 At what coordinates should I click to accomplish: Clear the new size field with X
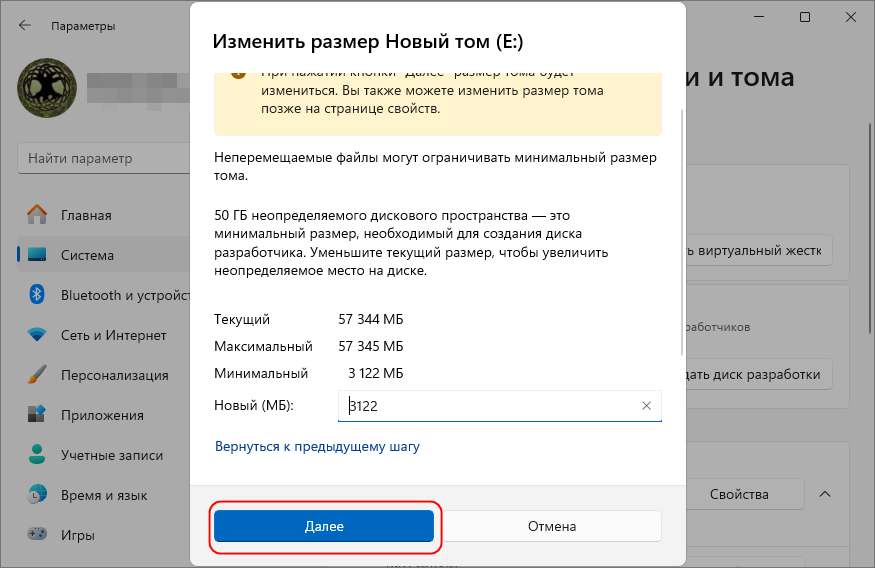647,406
